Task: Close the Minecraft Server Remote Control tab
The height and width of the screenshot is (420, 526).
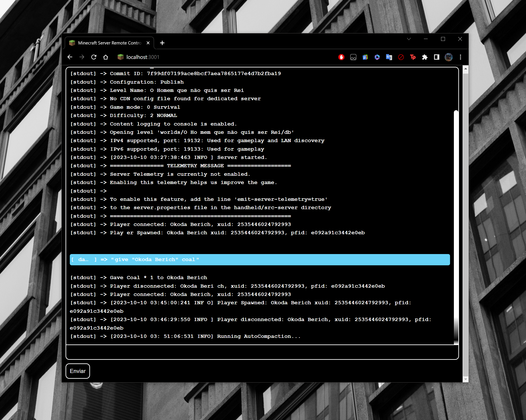Action: (148, 43)
